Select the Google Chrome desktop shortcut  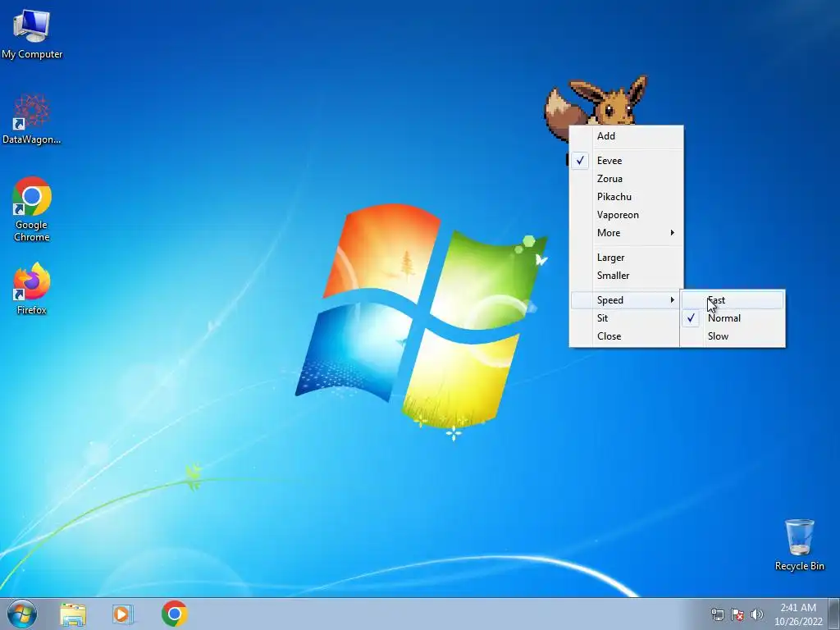32,209
